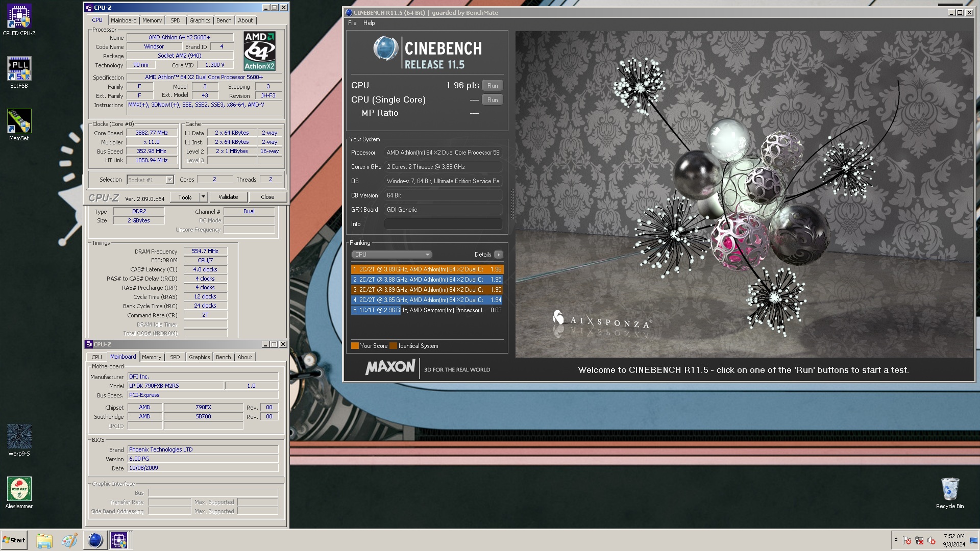Open the Graphics tab in the top CPU-Z window

[200, 20]
